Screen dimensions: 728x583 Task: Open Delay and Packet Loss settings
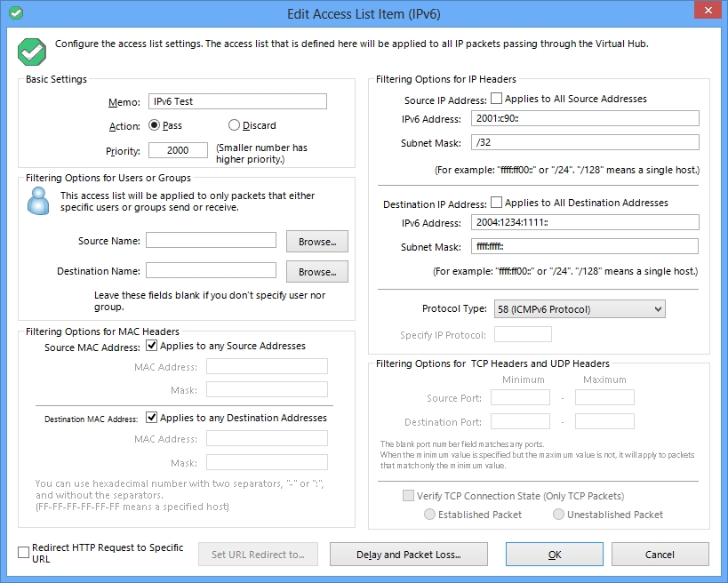tap(409, 555)
